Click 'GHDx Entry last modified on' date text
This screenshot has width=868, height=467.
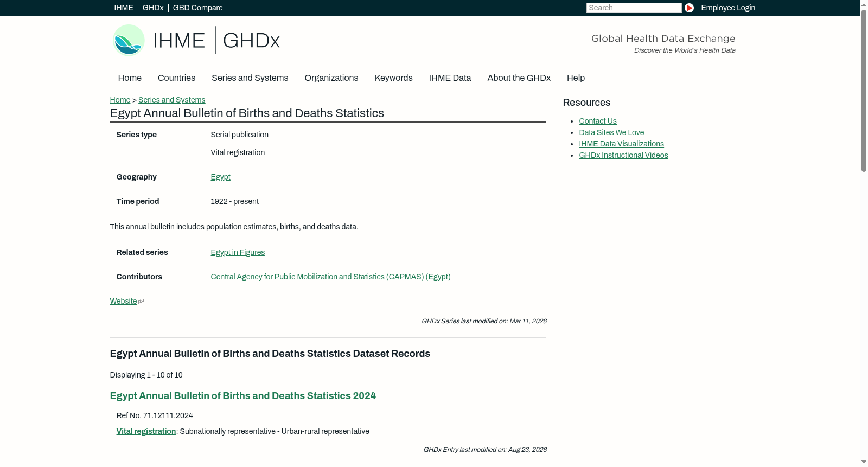tap(484, 450)
